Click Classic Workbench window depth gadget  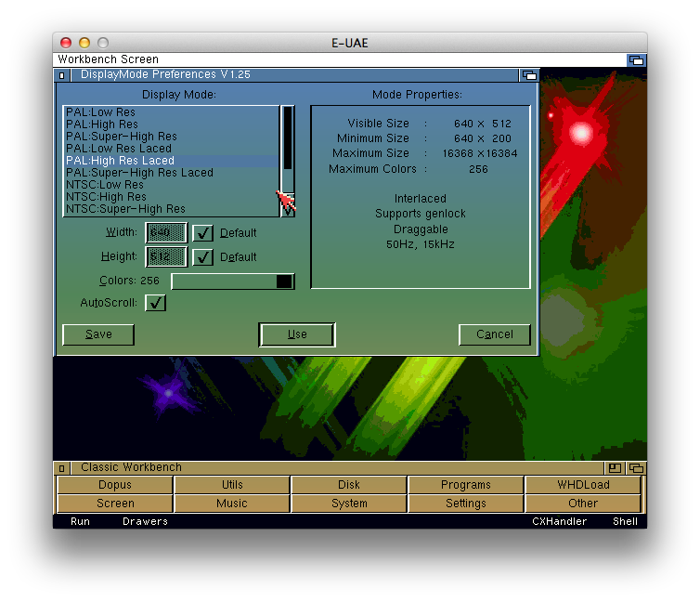pos(636,468)
